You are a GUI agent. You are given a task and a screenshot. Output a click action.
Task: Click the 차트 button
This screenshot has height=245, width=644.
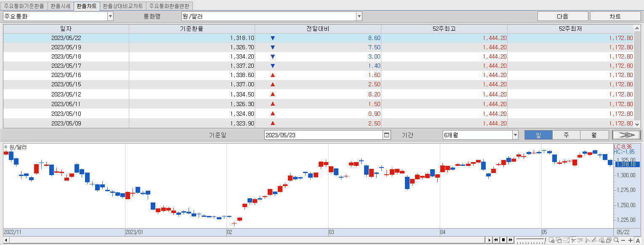tap(615, 16)
